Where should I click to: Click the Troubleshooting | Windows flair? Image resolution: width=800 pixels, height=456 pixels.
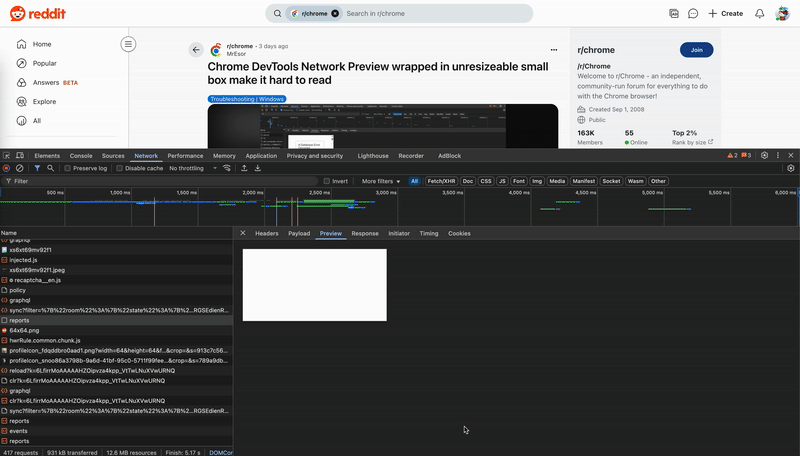pos(247,99)
